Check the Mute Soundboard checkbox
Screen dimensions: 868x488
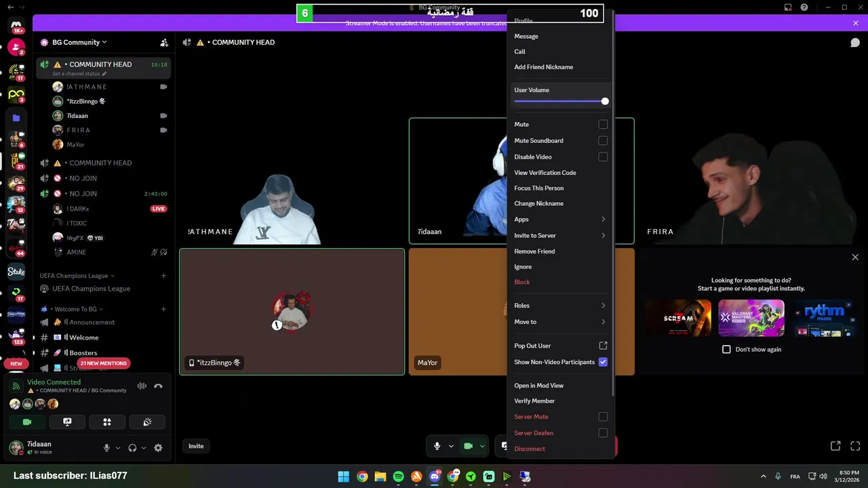coord(603,140)
